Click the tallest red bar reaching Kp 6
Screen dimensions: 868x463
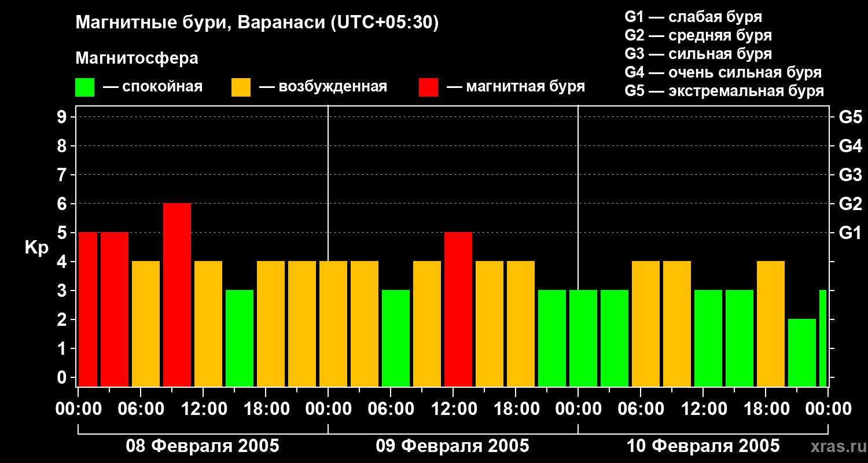pos(177,295)
